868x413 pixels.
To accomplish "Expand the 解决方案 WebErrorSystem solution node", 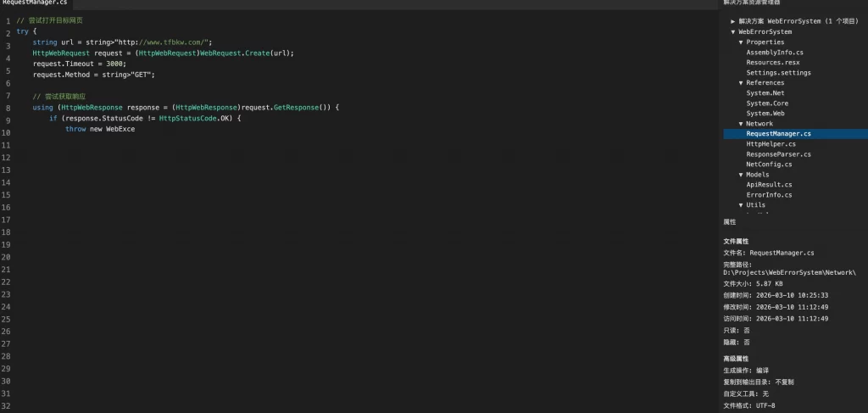I will [733, 21].
